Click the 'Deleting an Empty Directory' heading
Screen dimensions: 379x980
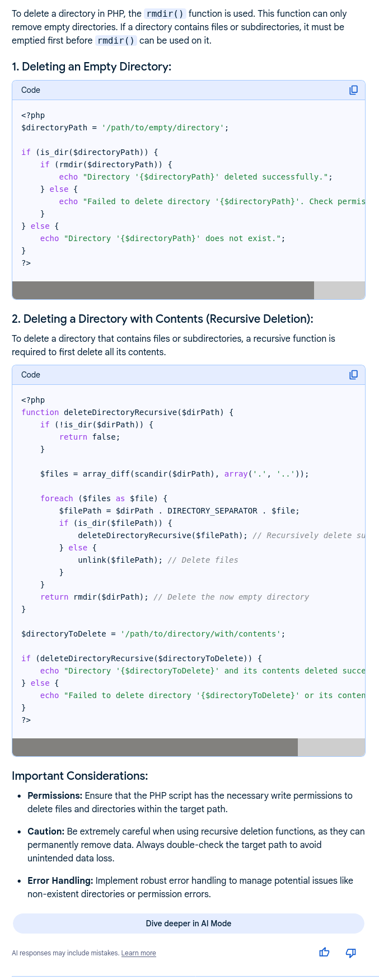pyautogui.click(x=91, y=67)
